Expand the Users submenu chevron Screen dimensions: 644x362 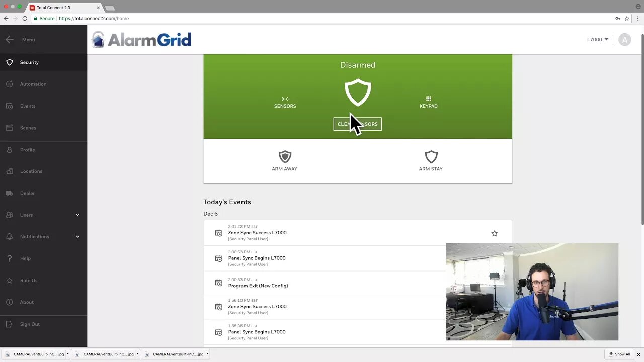(77, 215)
